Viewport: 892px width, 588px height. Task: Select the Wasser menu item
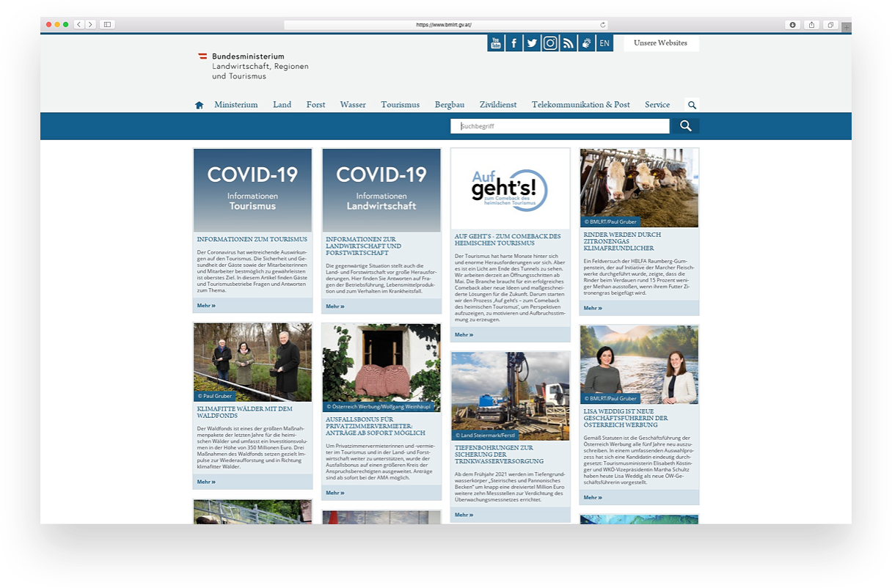353,105
